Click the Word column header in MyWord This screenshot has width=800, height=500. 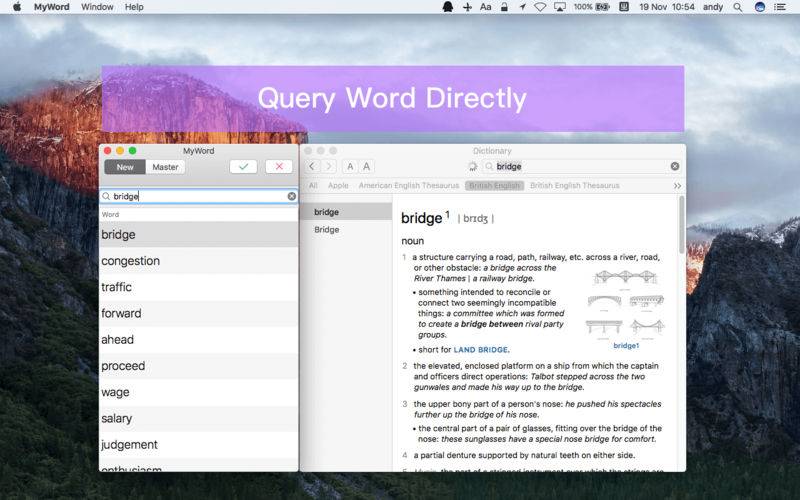point(199,215)
